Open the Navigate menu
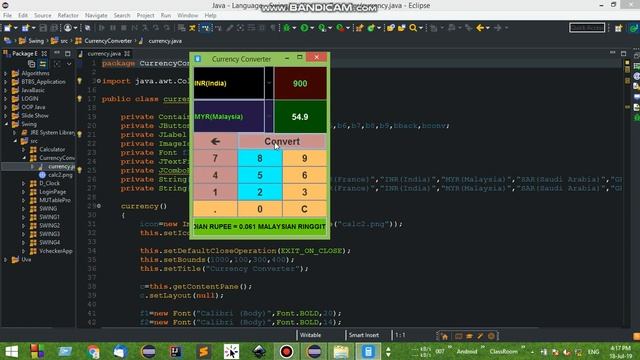 96,16
